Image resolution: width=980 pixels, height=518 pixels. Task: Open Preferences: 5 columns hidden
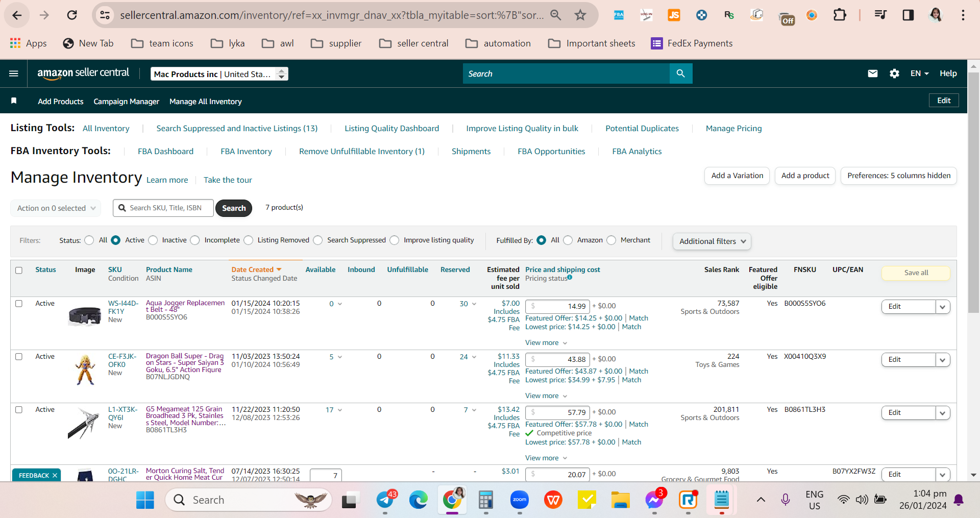coord(899,176)
